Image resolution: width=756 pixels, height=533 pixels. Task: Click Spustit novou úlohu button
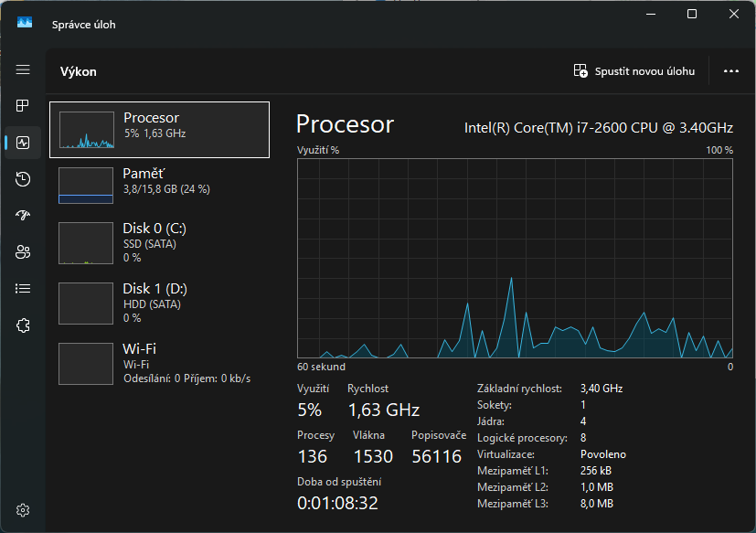634,71
